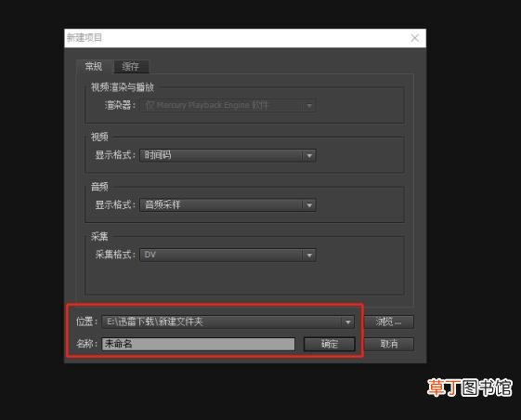521x420 pixels.
Task: Open the 采集格式 dropdown showing DV
Action: [x=228, y=255]
